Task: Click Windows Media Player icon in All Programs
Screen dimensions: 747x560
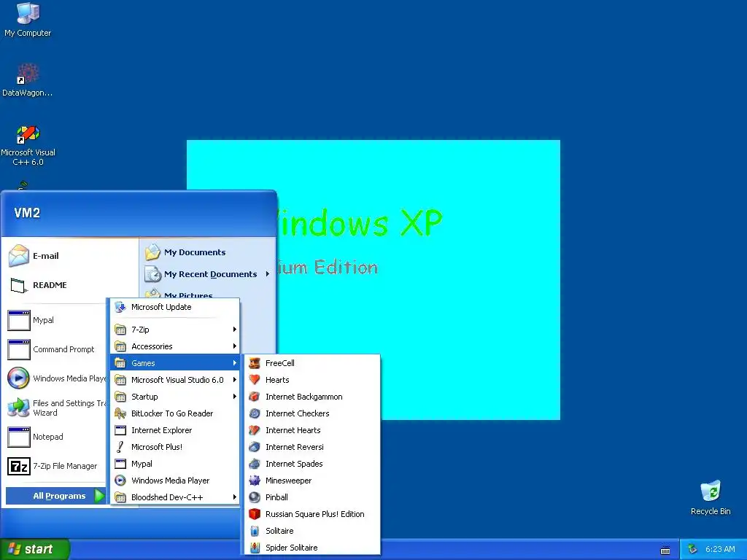Action: 120,481
